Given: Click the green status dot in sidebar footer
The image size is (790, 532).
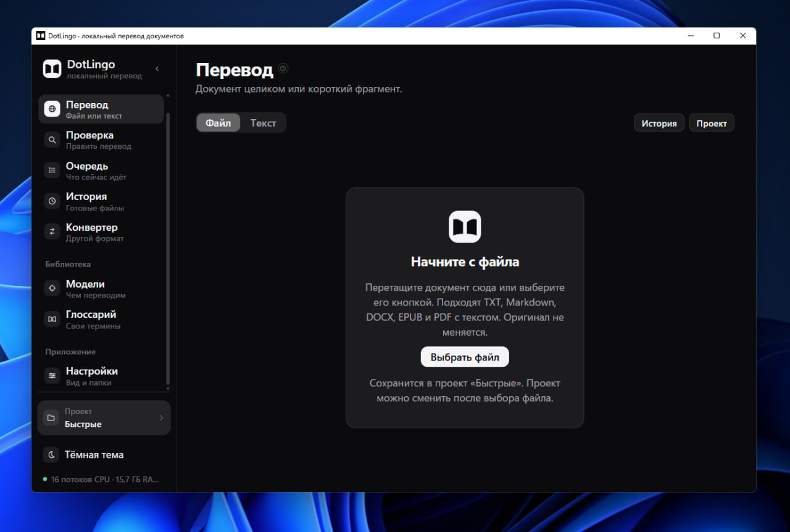Looking at the screenshot, I should coord(45,479).
